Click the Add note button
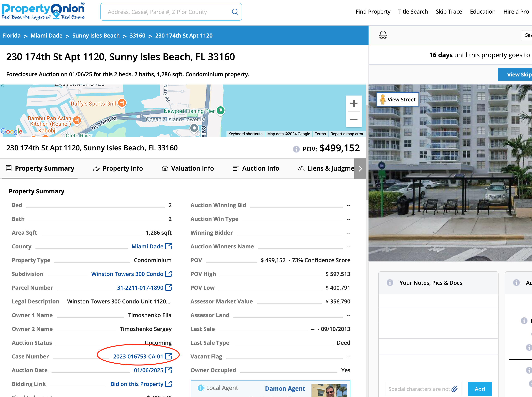This screenshot has height=397, width=532. (x=480, y=389)
